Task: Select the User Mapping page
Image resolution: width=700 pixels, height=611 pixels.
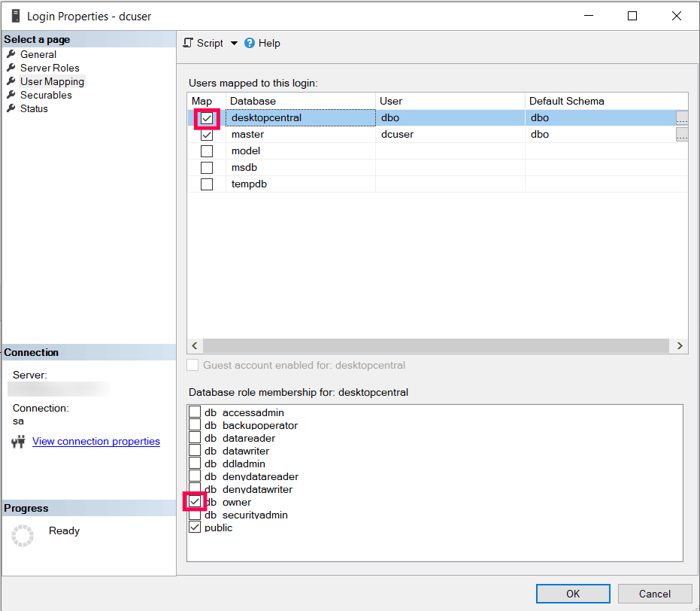Action: click(52, 81)
